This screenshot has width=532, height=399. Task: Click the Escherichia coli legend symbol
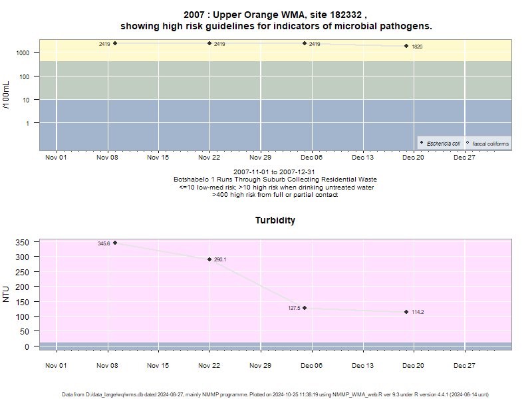point(422,143)
